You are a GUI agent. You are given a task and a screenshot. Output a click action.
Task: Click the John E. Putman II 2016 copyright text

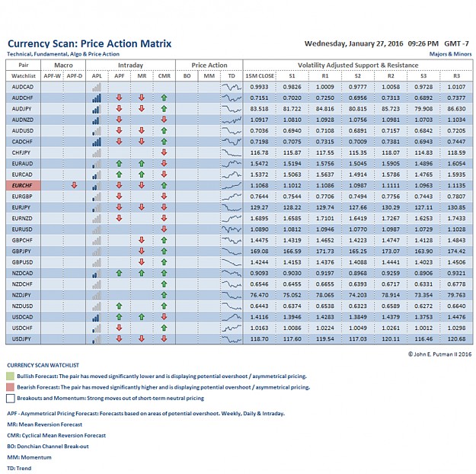[x=440, y=354]
